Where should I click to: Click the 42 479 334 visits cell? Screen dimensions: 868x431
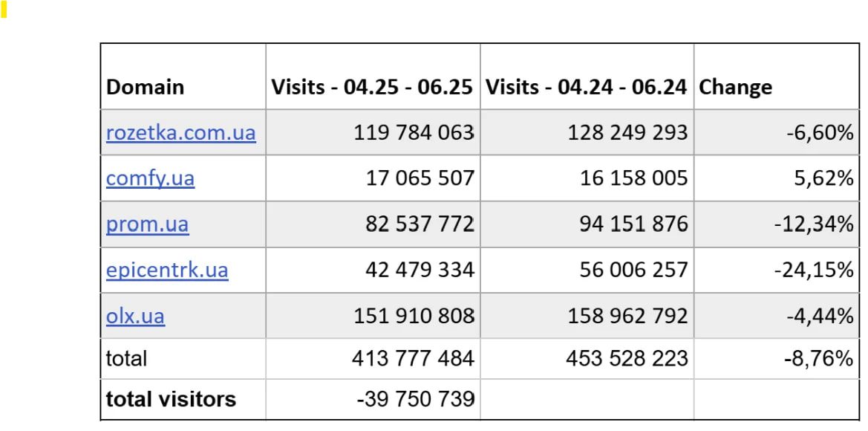(420, 270)
